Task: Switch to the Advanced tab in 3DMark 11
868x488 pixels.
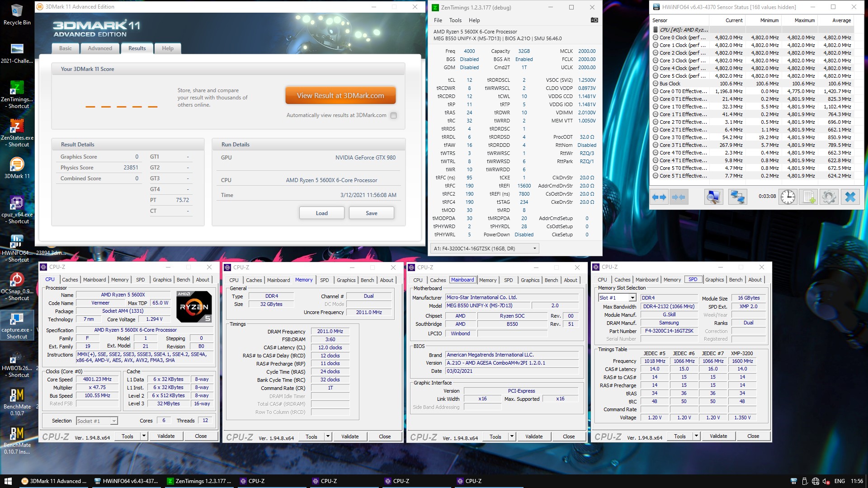Action: click(100, 48)
